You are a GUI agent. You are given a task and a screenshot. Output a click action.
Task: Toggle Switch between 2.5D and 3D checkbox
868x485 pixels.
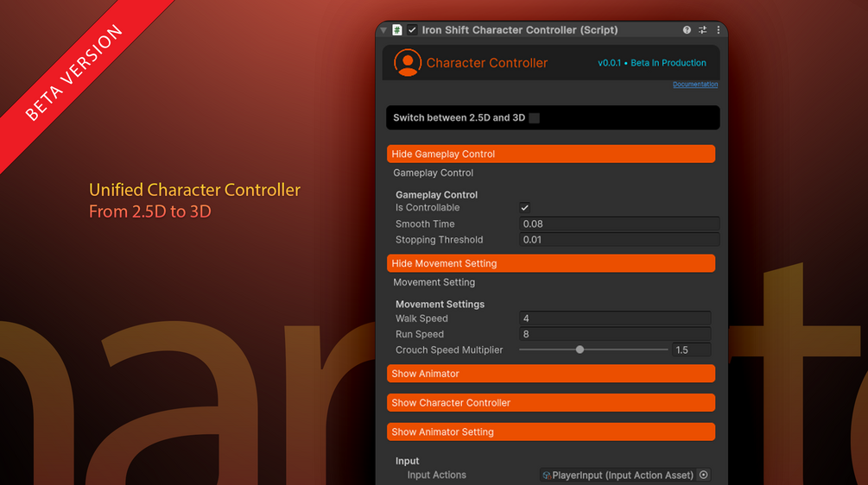pos(535,117)
